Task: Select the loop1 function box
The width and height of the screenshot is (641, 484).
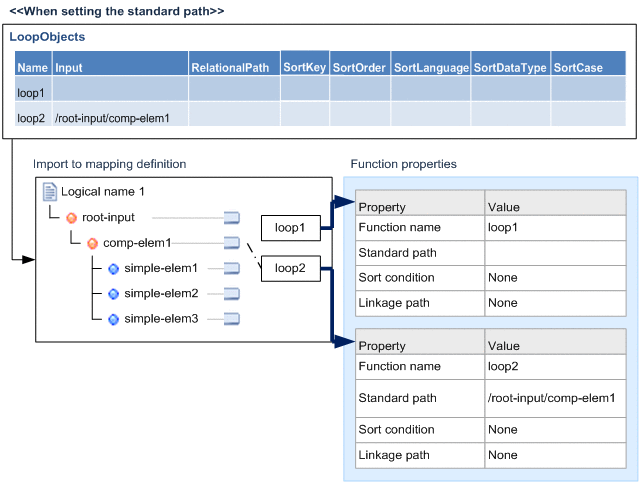Action: click(x=290, y=229)
